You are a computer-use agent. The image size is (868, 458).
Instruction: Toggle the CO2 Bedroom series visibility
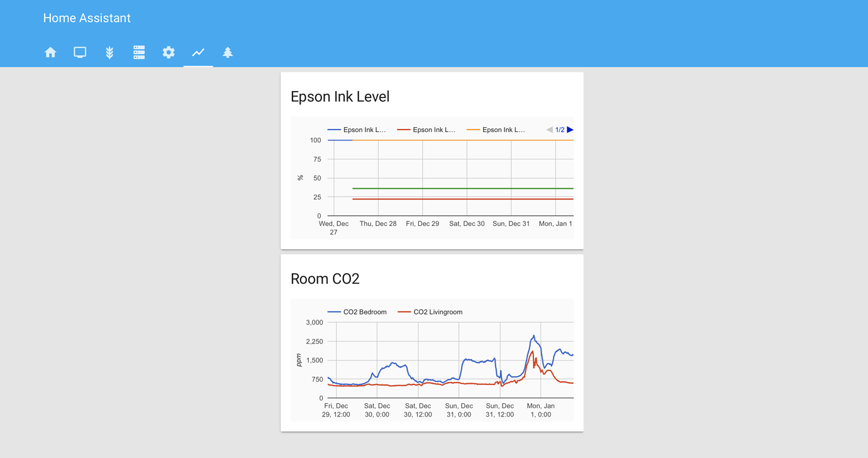point(357,311)
